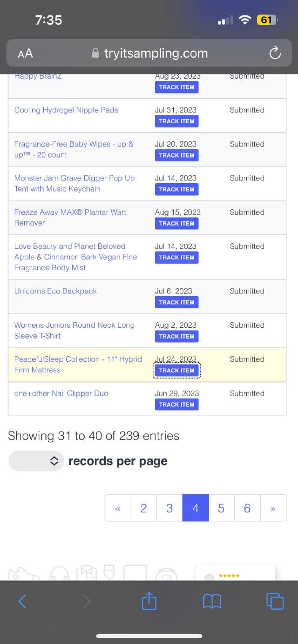This screenshot has width=298, height=644.
Task: Show open tabs overview icon
Action: [x=275, y=602]
